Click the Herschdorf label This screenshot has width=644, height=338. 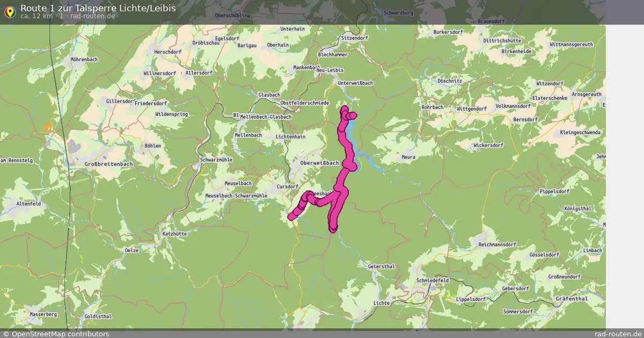tap(169, 52)
